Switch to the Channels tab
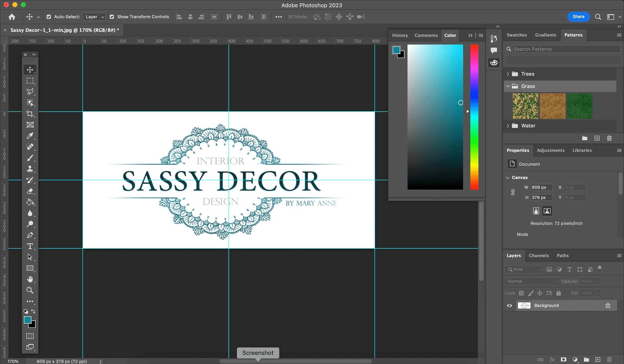Screen dimensions: 624x364 click(539, 255)
